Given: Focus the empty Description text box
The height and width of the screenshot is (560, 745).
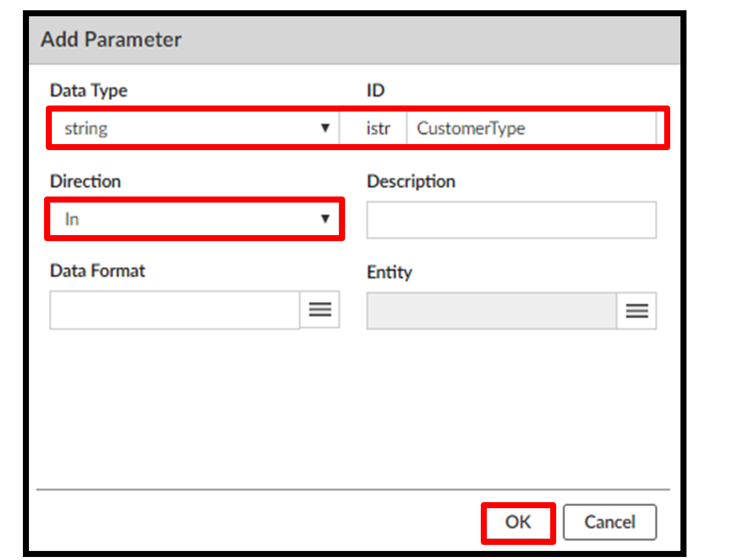Looking at the screenshot, I should pos(511,220).
